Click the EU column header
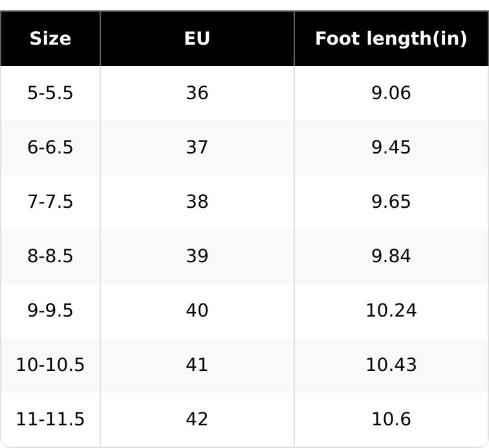489x448 pixels. (x=197, y=39)
